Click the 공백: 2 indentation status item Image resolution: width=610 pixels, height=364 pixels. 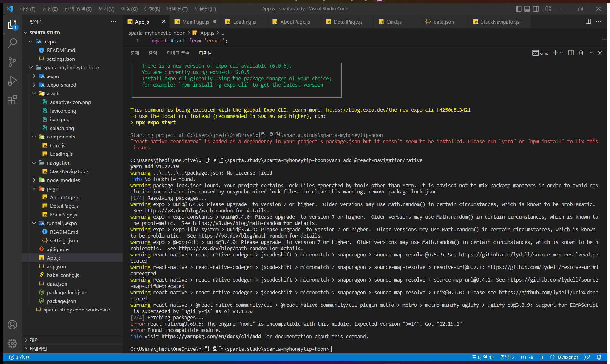(507, 357)
